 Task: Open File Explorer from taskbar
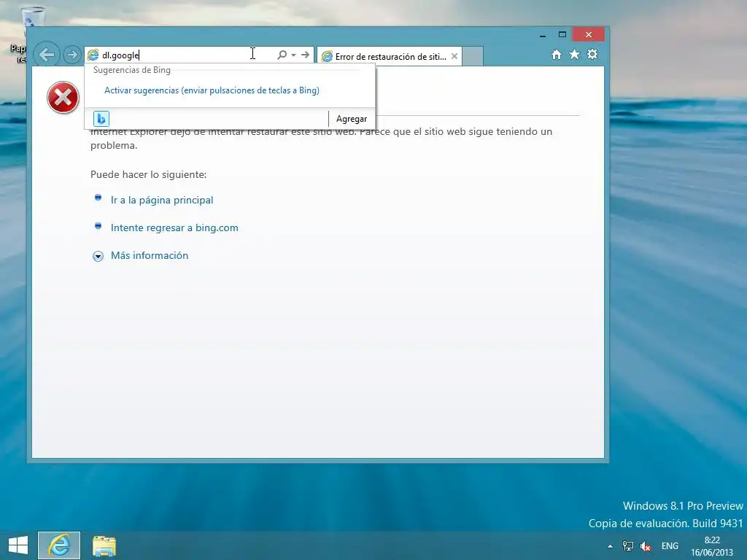[x=104, y=546]
